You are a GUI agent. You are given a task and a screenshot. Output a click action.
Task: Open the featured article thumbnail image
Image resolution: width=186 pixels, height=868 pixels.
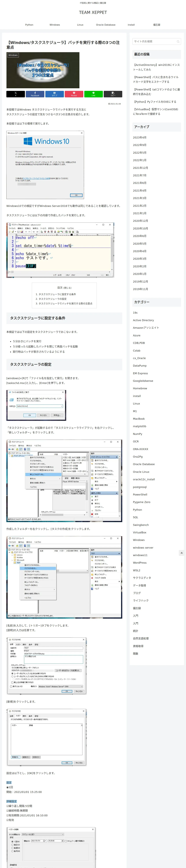tap(43, 70)
